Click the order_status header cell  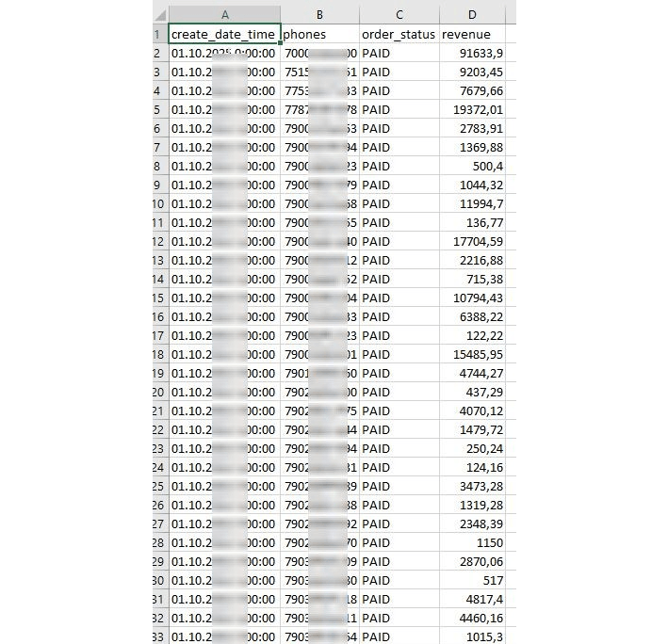tap(399, 34)
